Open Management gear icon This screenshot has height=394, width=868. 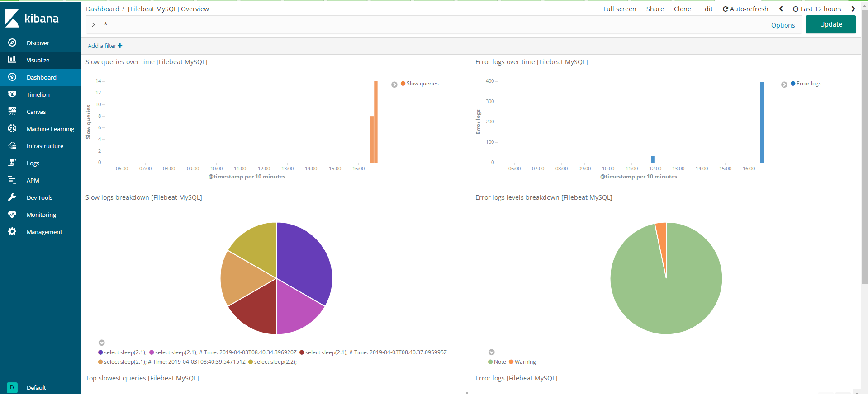[12, 231]
